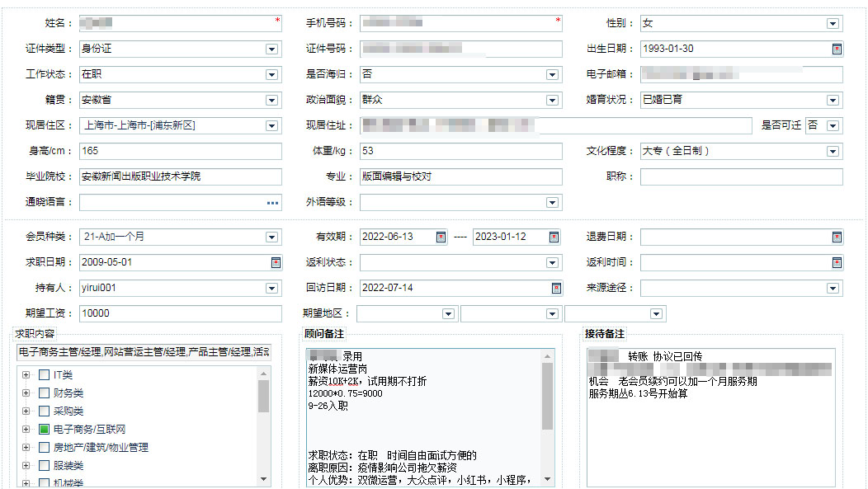Check the 采购类 checkbox
868x489 pixels.
click(45, 411)
